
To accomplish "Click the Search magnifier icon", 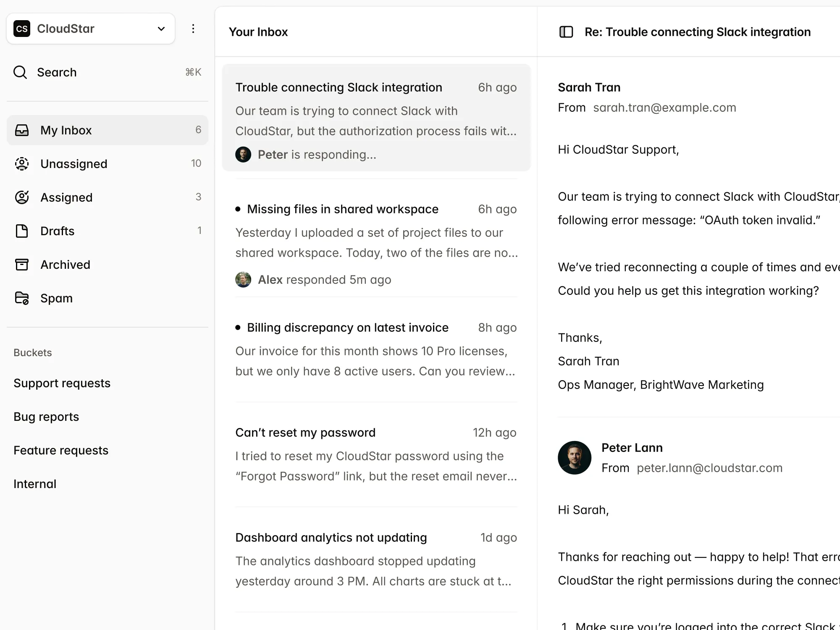I will (20, 72).
